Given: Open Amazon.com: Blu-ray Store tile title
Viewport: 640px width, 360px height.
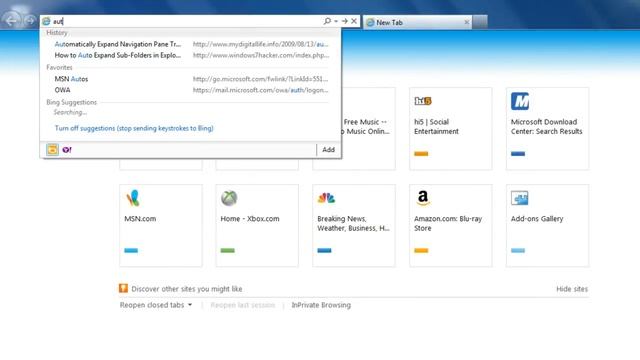Looking at the screenshot, I should [x=448, y=223].
